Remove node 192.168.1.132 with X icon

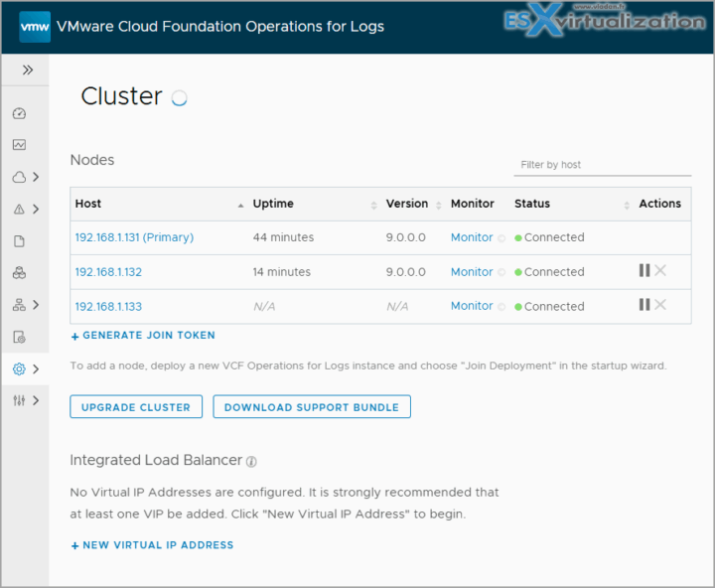(660, 270)
